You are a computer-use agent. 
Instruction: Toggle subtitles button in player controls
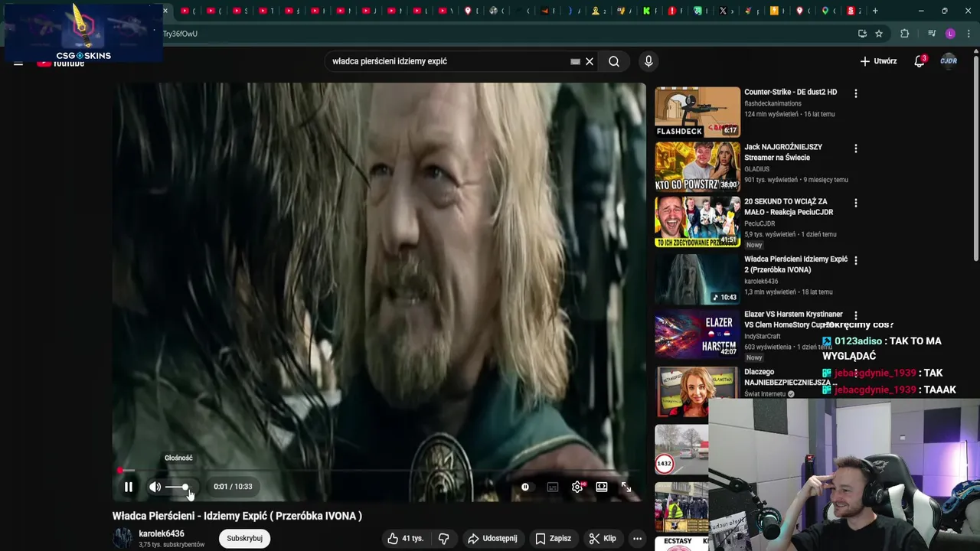tap(553, 487)
